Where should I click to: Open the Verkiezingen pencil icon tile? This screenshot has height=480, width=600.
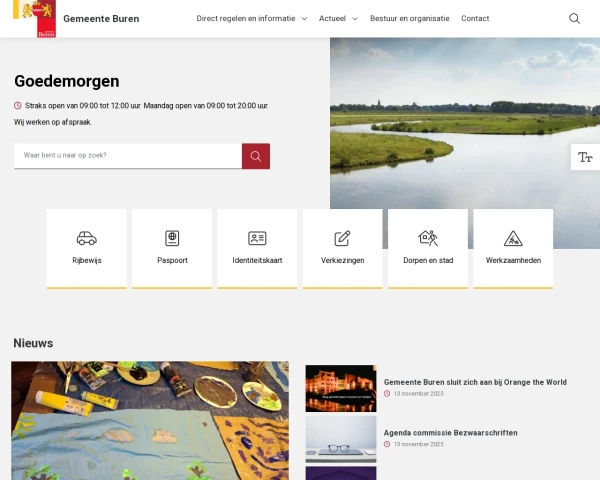click(x=342, y=248)
